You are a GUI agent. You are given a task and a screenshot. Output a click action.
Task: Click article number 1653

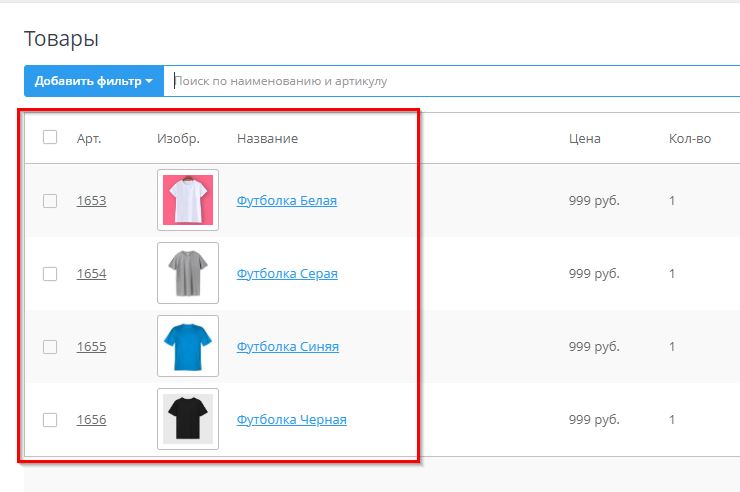91,201
